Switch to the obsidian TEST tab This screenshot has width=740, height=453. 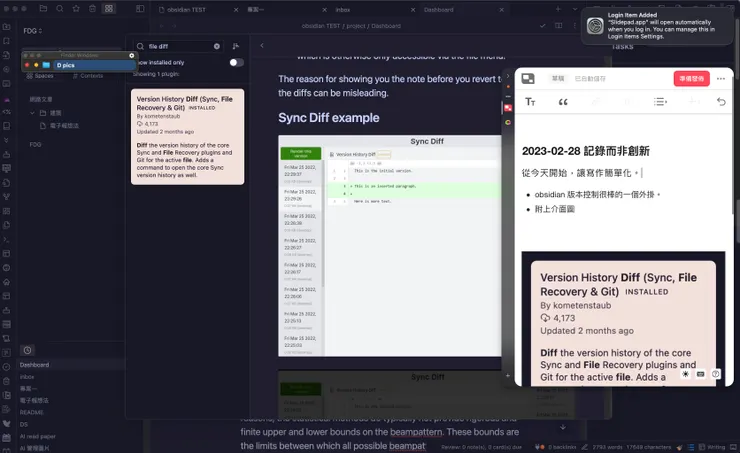click(x=186, y=9)
